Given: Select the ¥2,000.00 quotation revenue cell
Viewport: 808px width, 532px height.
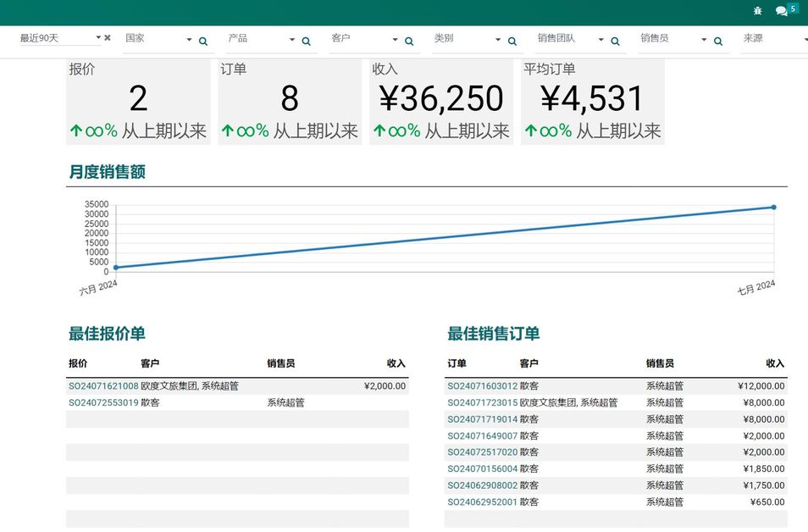Looking at the screenshot, I should pos(385,386).
